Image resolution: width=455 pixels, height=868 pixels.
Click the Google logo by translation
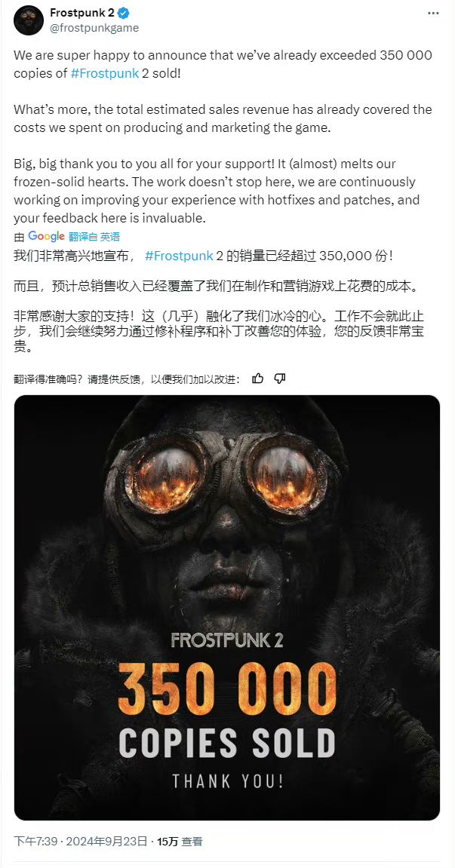[x=47, y=236]
